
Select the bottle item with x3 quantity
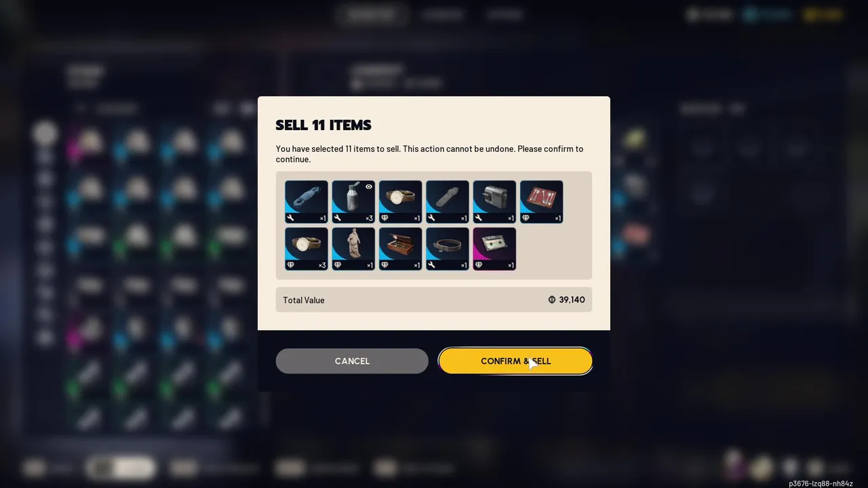point(353,201)
